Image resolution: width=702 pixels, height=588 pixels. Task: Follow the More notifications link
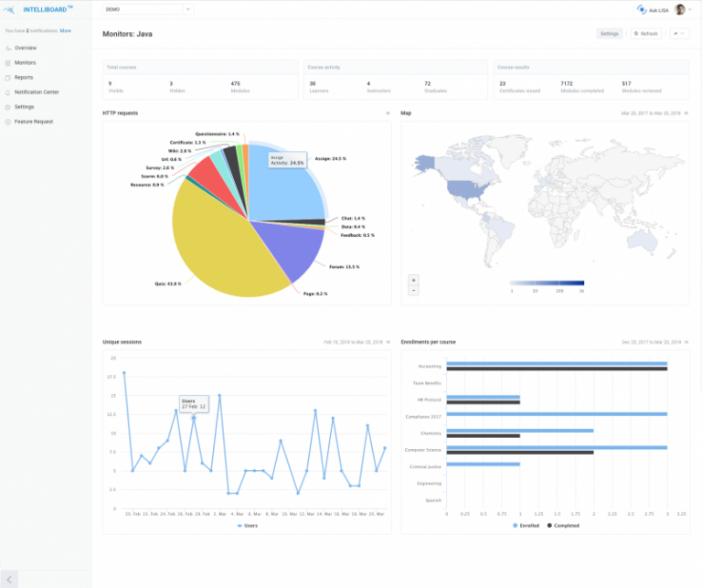click(66, 30)
